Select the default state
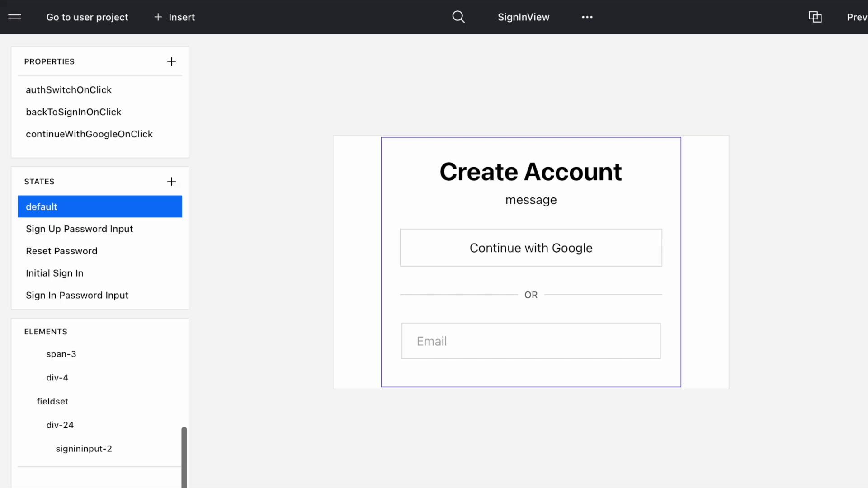 [x=100, y=206]
